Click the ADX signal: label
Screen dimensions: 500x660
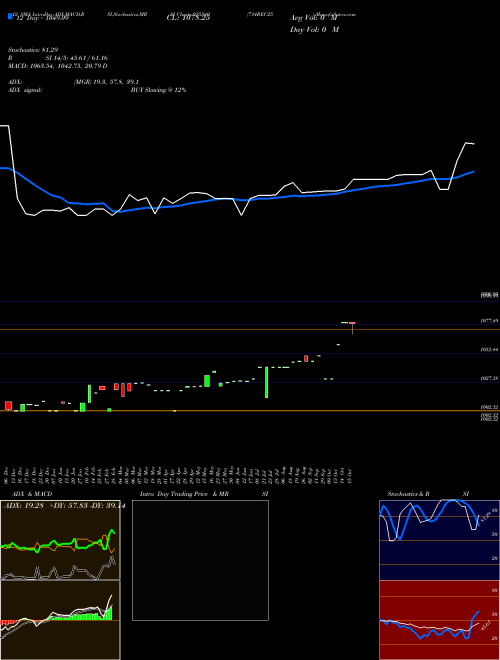click(x=25, y=90)
